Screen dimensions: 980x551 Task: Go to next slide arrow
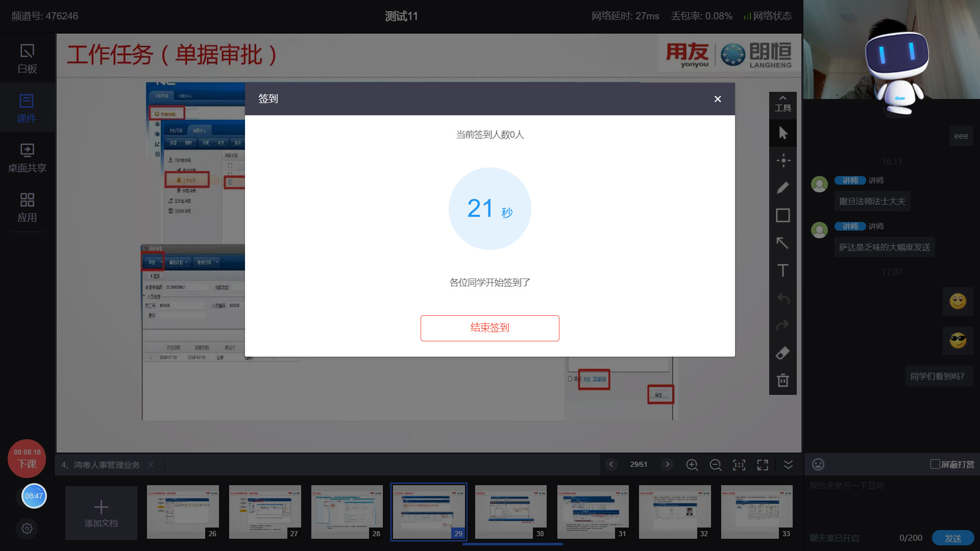pyautogui.click(x=667, y=465)
